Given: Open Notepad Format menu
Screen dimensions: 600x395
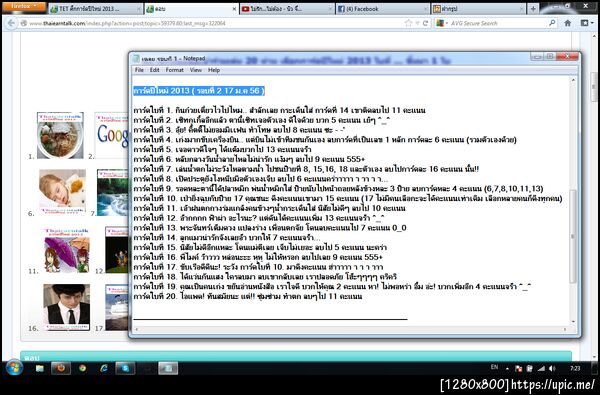Looking at the screenshot, I should [x=174, y=70].
